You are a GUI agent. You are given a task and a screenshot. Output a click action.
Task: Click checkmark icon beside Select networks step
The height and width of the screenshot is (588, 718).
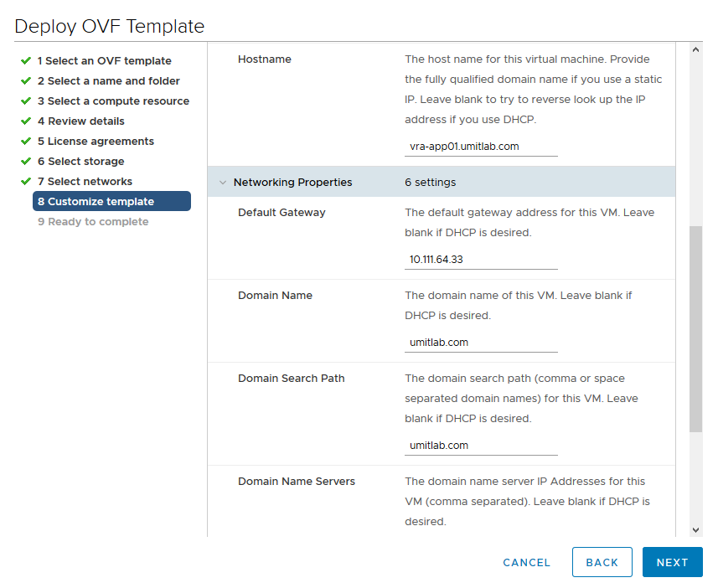tap(26, 182)
